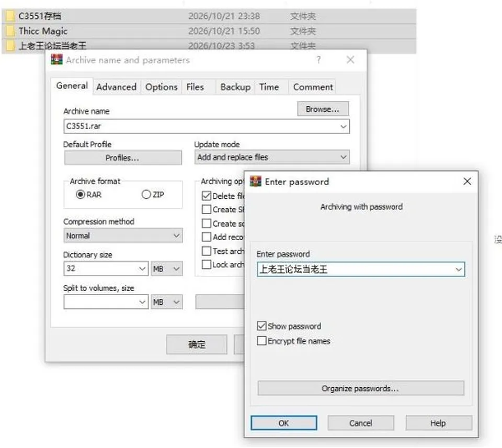Viewport: 502px width, 448px height.
Task: Click Help in the Enter password dialog
Action: click(x=438, y=423)
